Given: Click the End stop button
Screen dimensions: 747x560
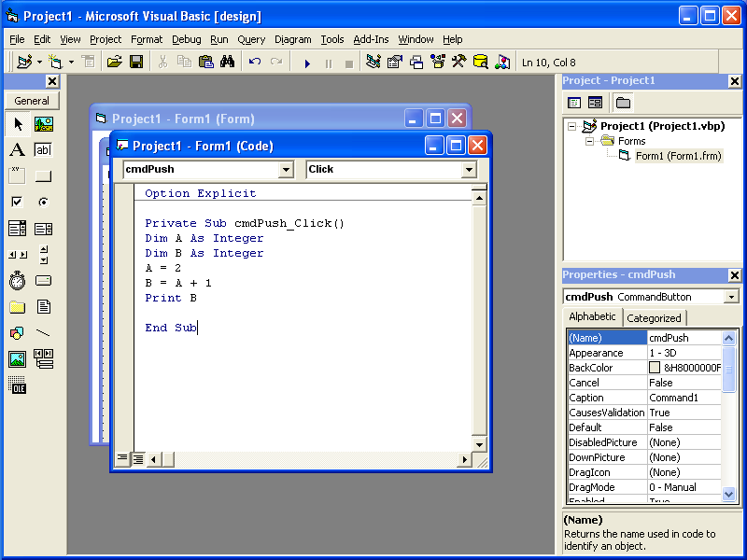Looking at the screenshot, I should pyautogui.click(x=349, y=63).
